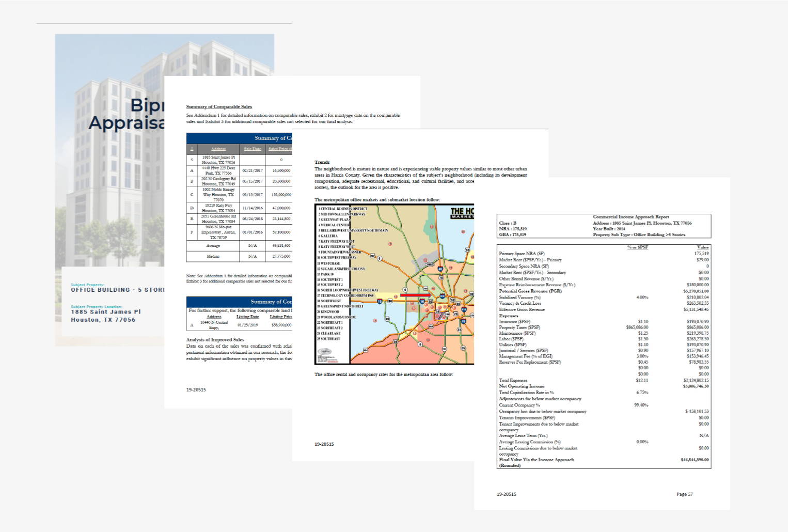This screenshot has width=788, height=532.
Task: Click maintenance value '$219,398.75'
Action: pos(698,333)
